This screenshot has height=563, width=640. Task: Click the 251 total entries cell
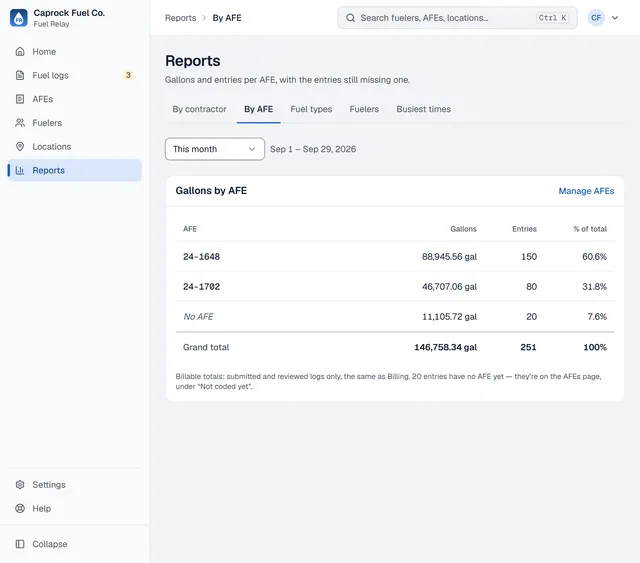coord(528,347)
